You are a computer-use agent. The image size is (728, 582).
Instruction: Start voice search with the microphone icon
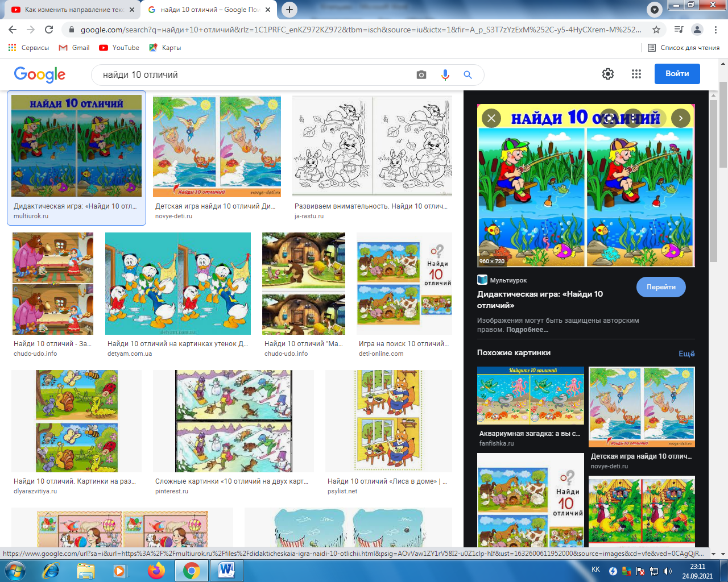click(445, 74)
